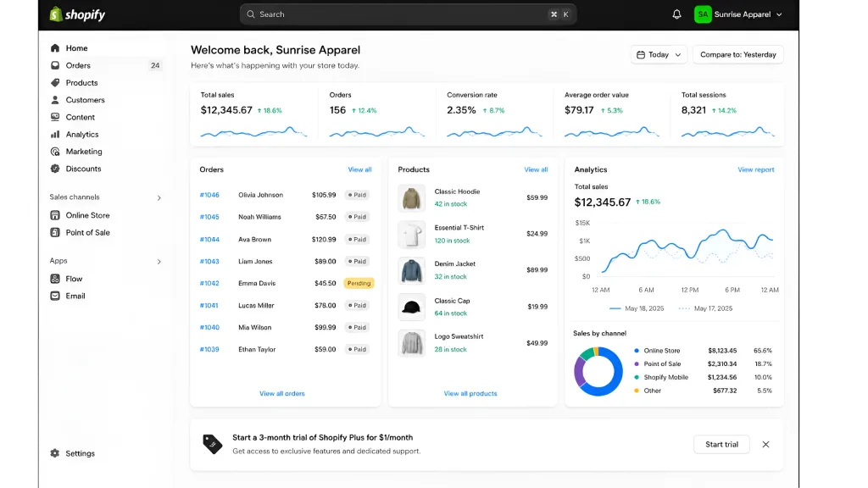Click the Online Store legend color dot
The image size is (868, 488).
[x=637, y=350]
